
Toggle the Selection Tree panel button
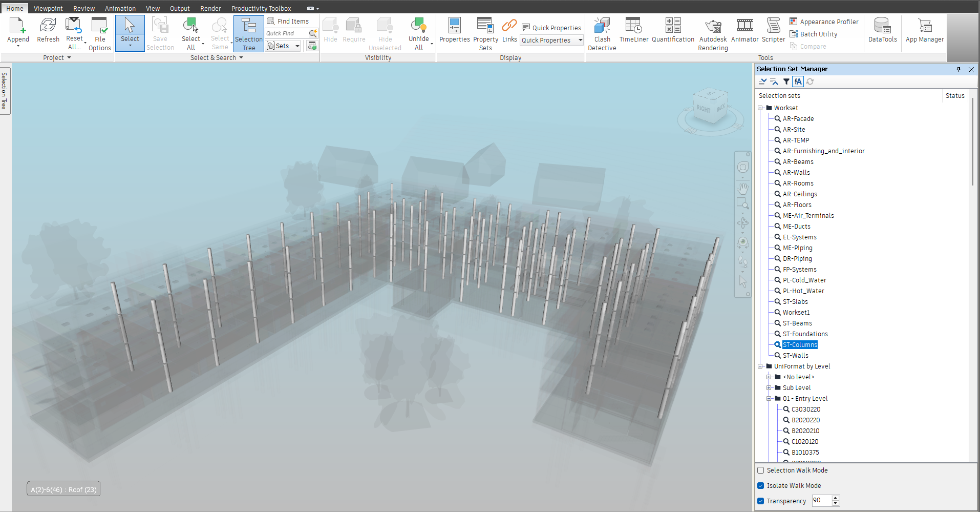click(249, 33)
